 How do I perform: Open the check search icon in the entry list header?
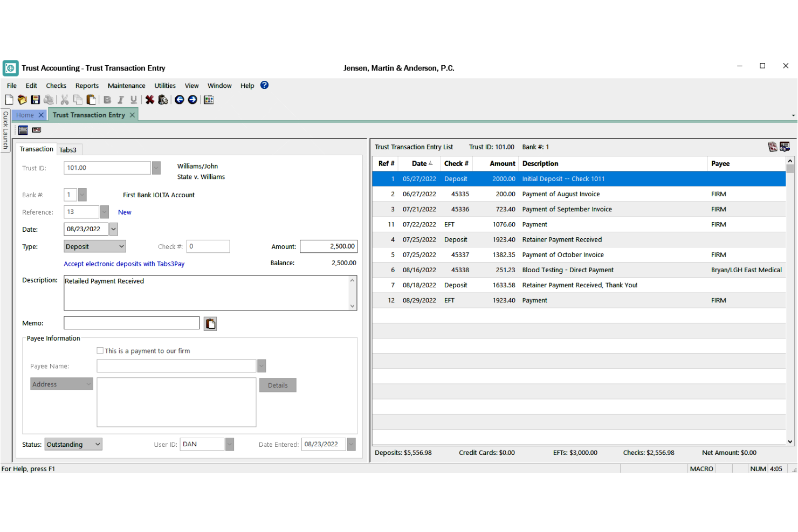tap(785, 147)
